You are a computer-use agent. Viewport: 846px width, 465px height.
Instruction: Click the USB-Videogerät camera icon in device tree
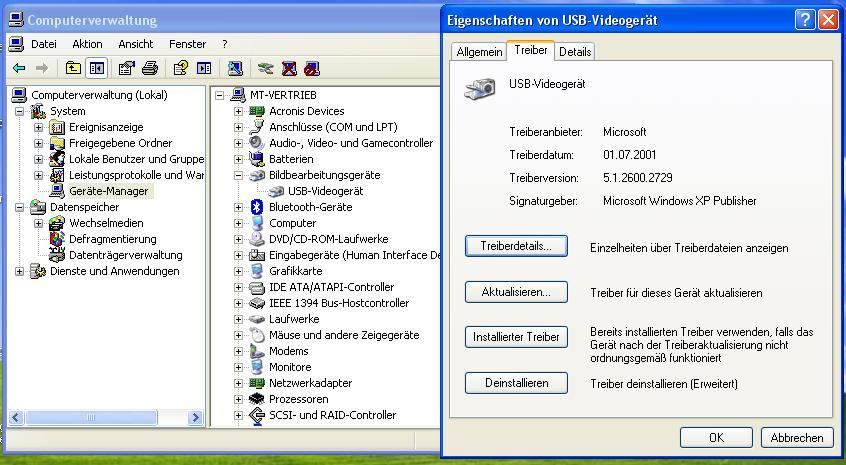tap(276, 191)
